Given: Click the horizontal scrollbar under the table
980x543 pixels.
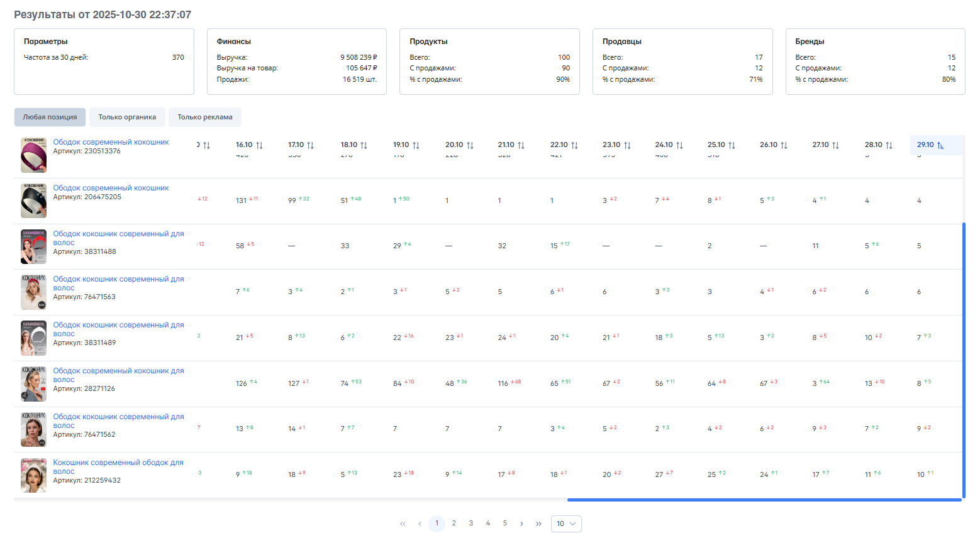Looking at the screenshot, I should (x=764, y=500).
